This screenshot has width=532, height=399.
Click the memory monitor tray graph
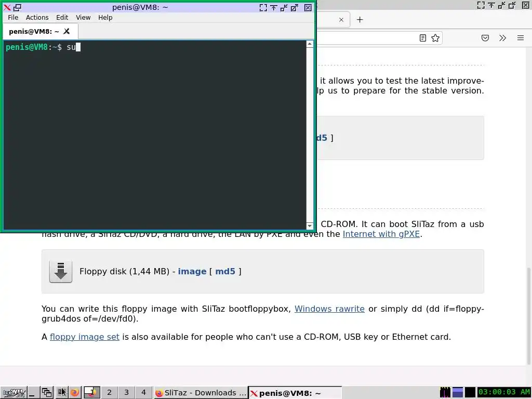tap(458, 393)
